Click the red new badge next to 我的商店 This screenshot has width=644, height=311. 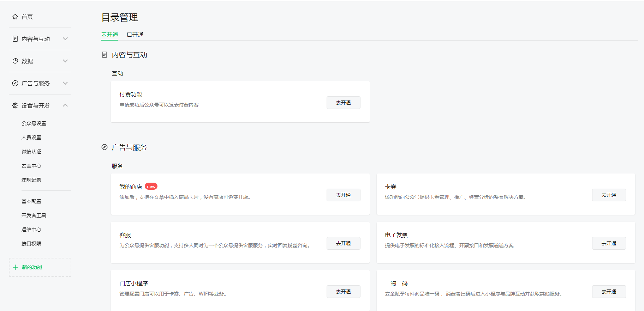151,187
